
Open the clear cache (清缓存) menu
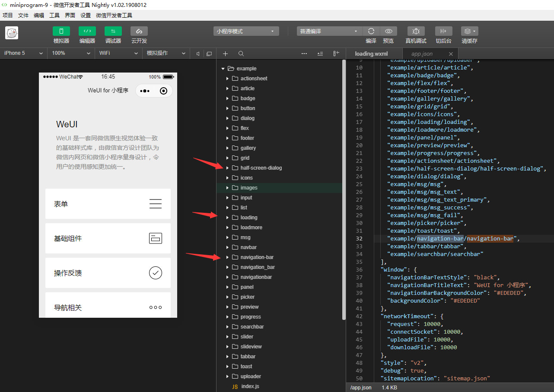click(469, 31)
